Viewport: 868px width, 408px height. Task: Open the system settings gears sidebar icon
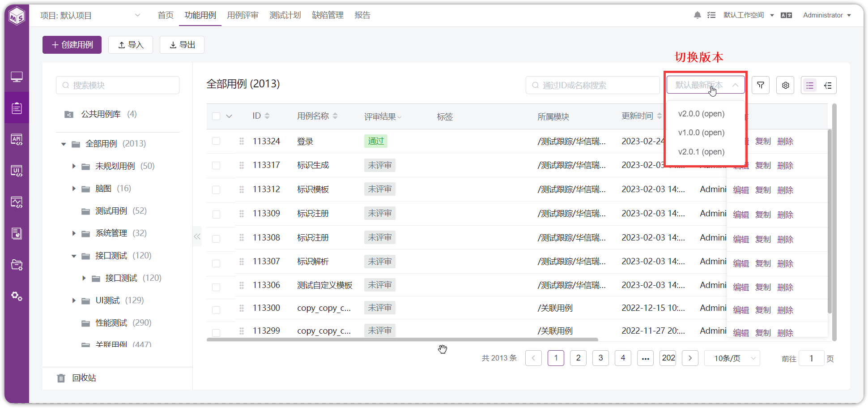point(17,296)
